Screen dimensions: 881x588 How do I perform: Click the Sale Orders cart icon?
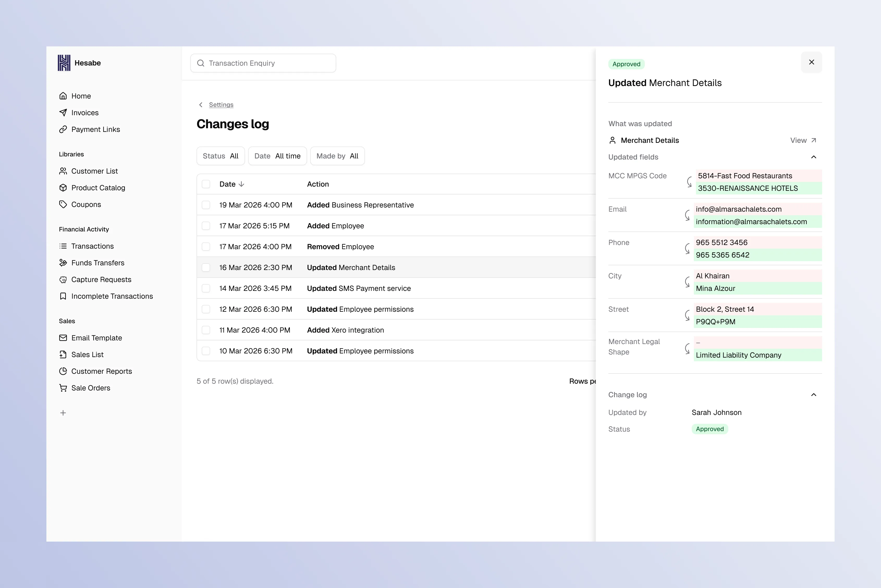coord(63,388)
